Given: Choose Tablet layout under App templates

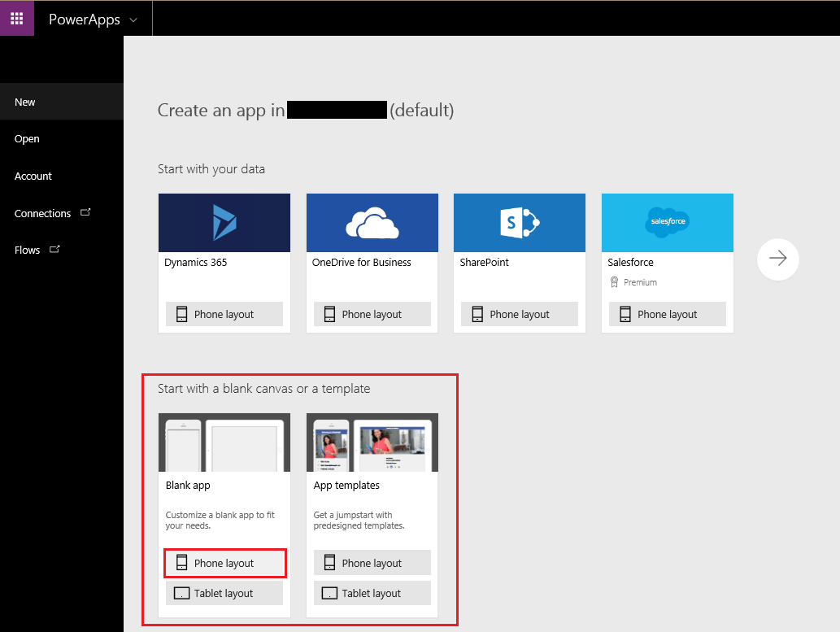Looking at the screenshot, I should 372,593.
